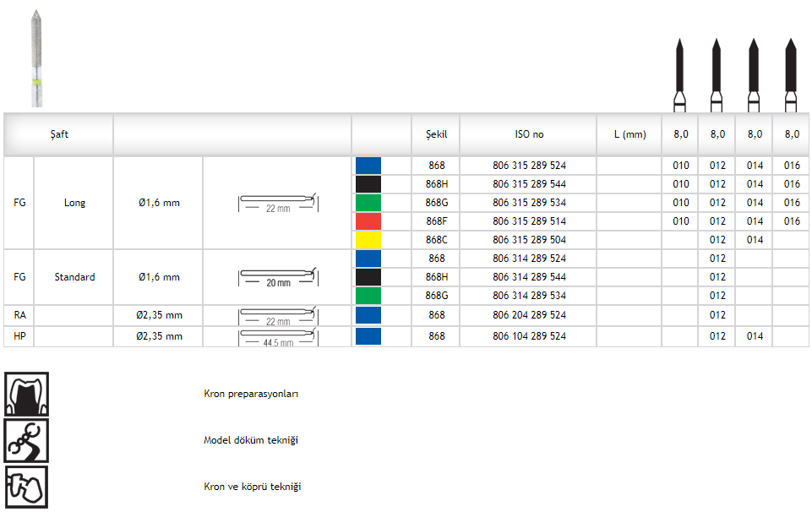The image size is (812, 512).
Task: Select size 016 in the 868F row
Action: tap(791, 221)
